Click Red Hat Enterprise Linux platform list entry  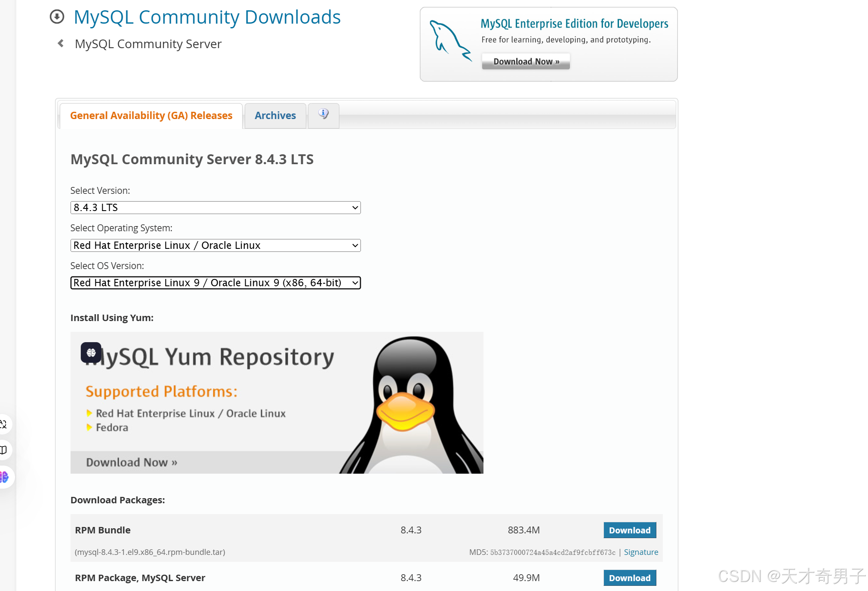[191, 413]
